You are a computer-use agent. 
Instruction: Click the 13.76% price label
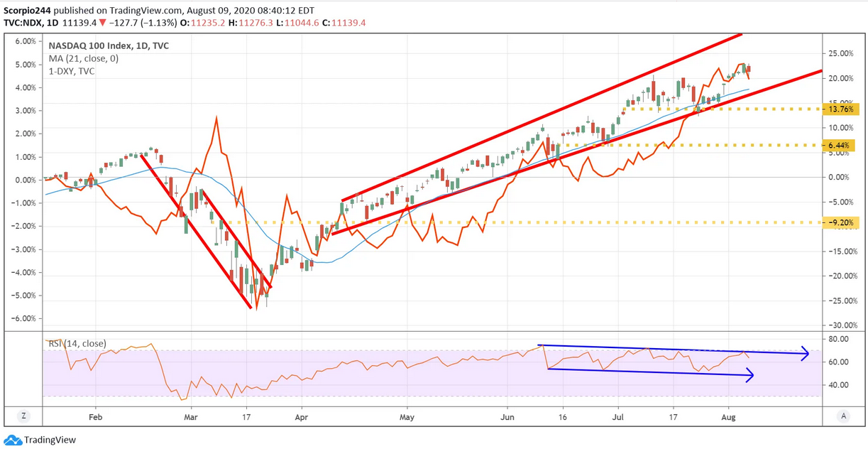coord(840,109)
